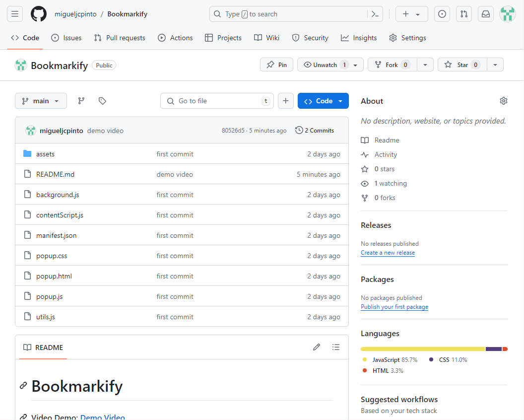The height and width of the screenshot is (420, 524).
Task: Edit the README with the pencil icon
Action: (x=317, y=347)
